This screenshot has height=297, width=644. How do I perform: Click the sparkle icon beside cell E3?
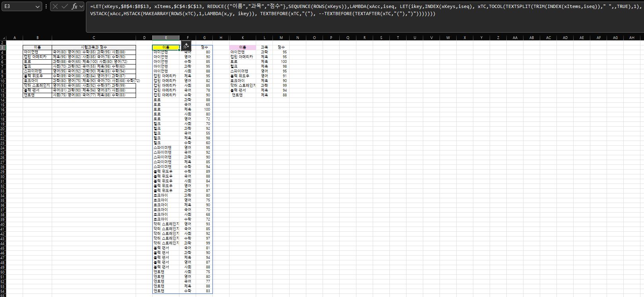(x=186, y=46)
